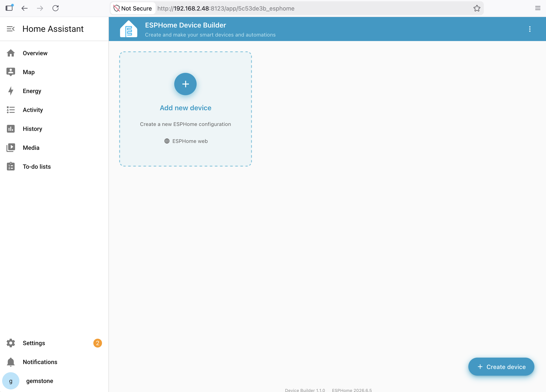Click the Settings badge showing 2
546x392 pixels.
[97, 343]
